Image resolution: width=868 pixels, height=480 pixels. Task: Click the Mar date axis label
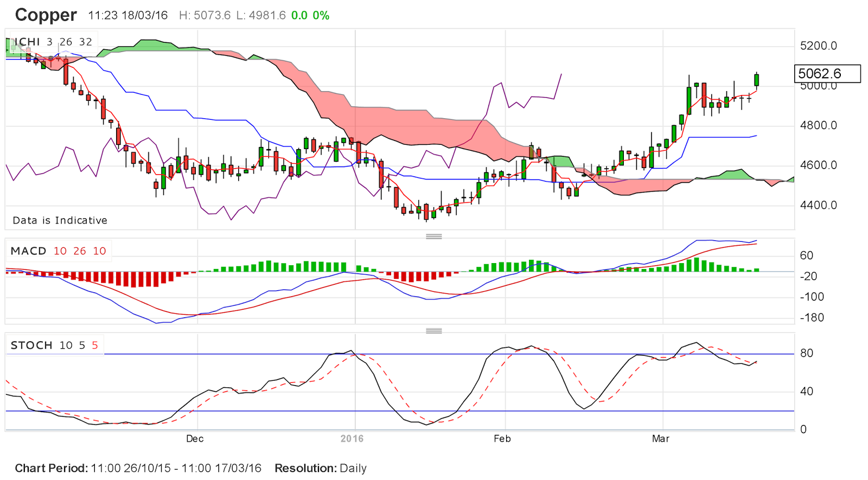[661, 439]
